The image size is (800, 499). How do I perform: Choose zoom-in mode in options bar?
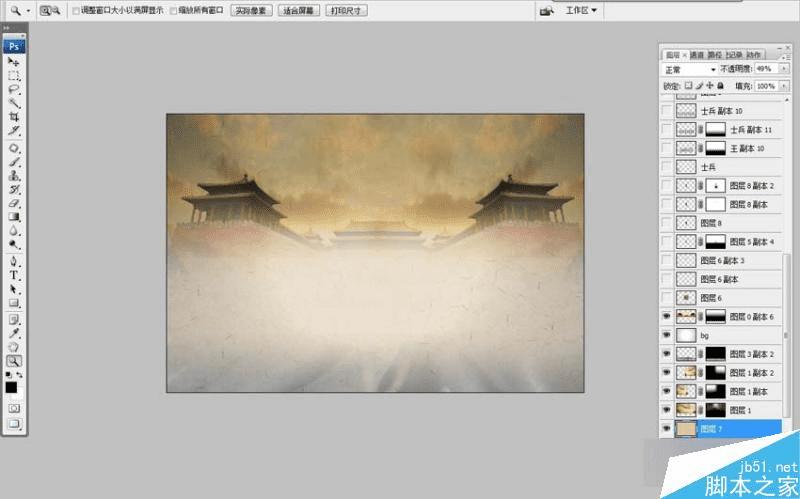coord(45,10)
